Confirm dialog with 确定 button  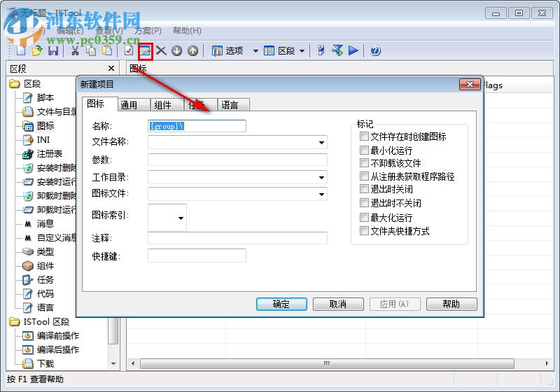tap(281, 304)
